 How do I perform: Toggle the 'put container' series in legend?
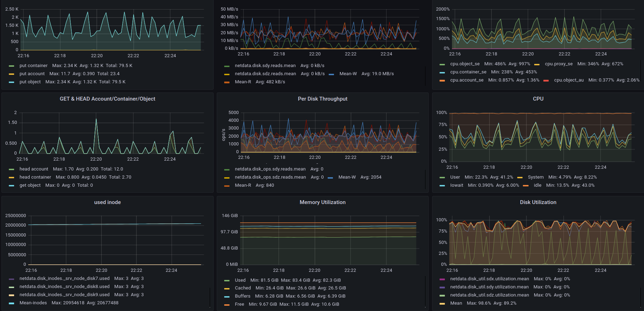34,66
